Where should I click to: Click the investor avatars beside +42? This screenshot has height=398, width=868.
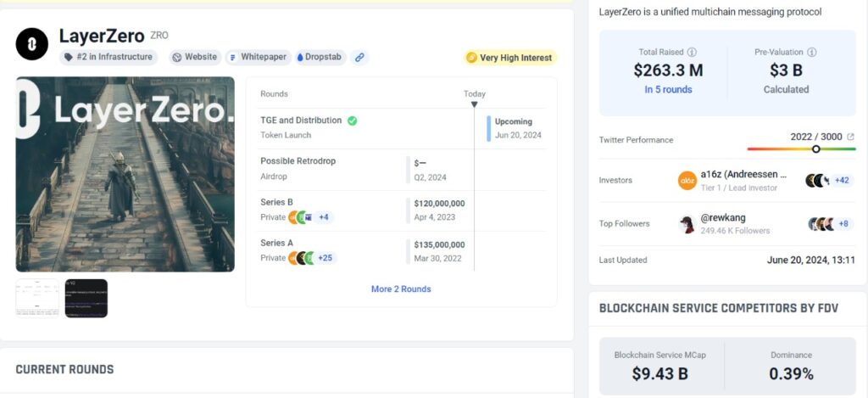coord(818,180)
